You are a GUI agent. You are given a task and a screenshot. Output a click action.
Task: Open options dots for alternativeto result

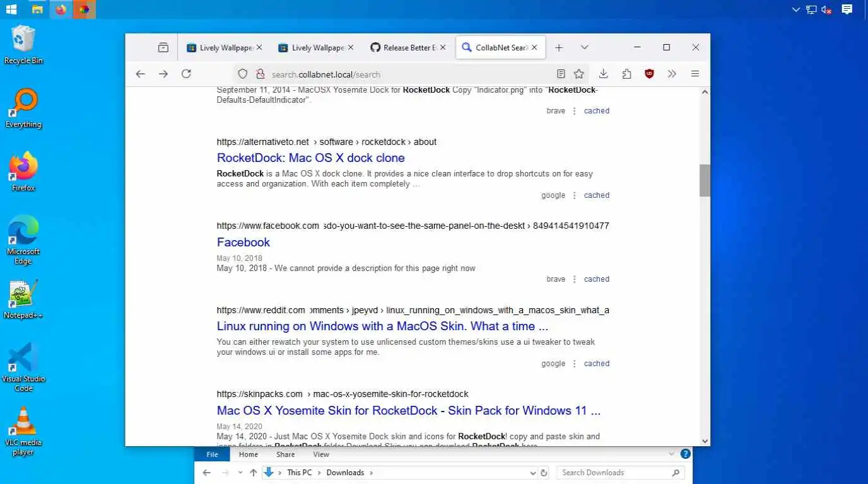pos(574,195)
